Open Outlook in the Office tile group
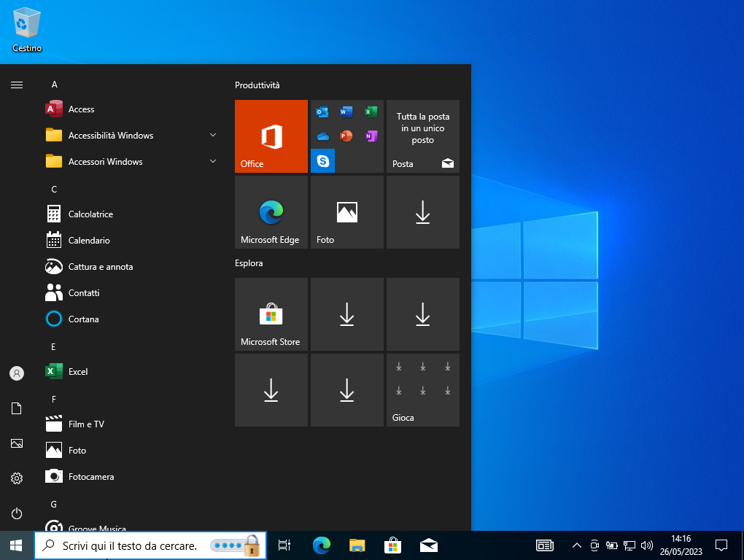744x560 pixels. (x=322, y=112)
